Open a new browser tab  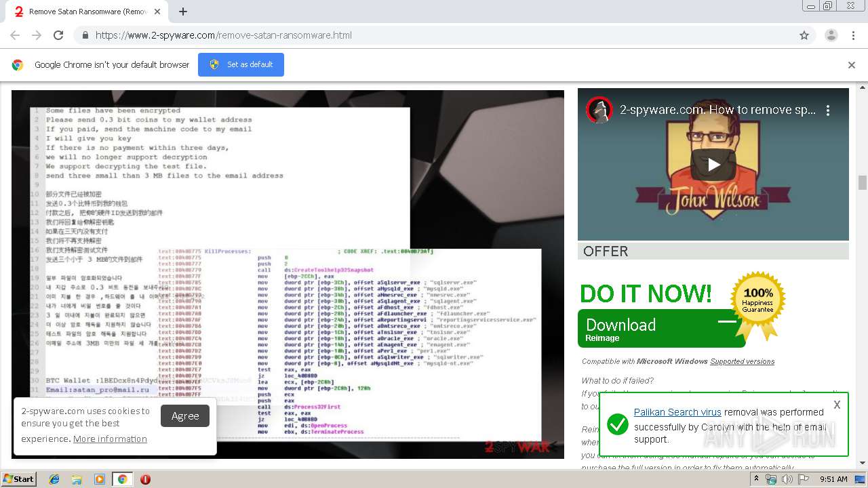coord(183,12)
